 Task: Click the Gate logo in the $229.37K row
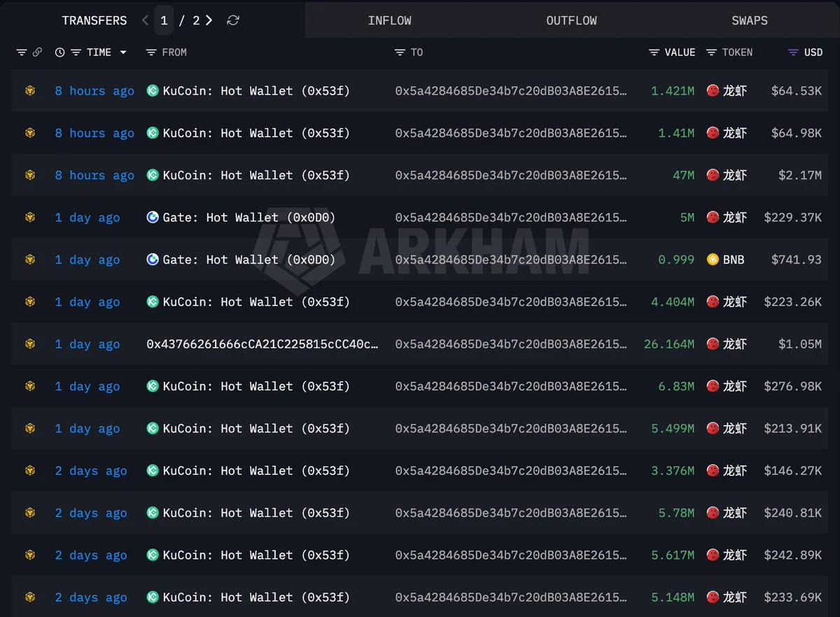[153, 217]
